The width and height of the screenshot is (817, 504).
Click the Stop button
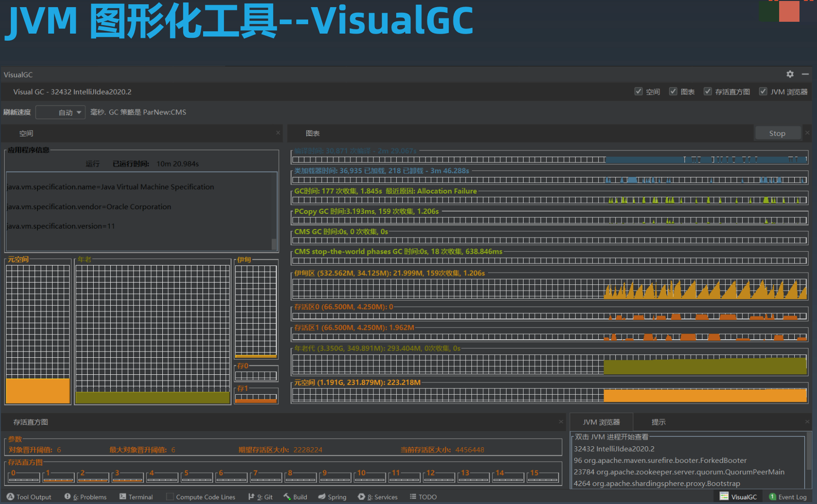(777, 133)
